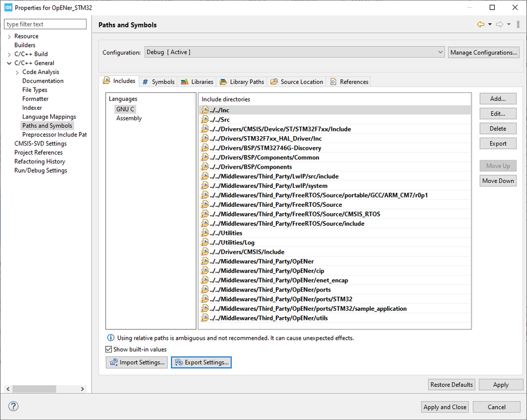Image resolution: width=527 pixels, height=420 pixels.
Task: Expand the Resource tree node
Action: (x=9, y=36)
